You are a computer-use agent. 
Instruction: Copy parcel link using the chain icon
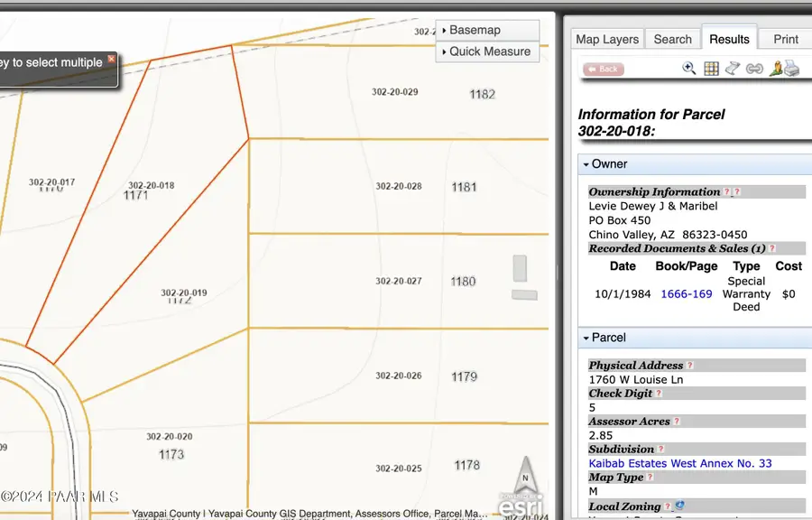754,68
